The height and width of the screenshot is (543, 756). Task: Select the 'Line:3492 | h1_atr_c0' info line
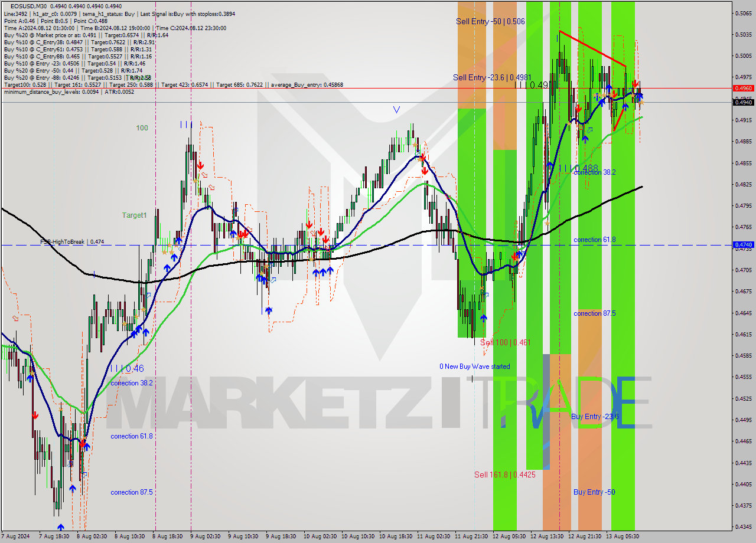point(118,13)
